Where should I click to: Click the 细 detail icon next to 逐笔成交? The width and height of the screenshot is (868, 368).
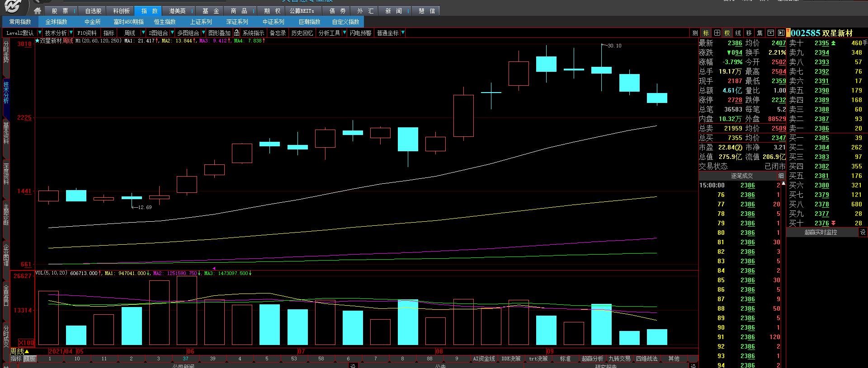click(781, 176)
